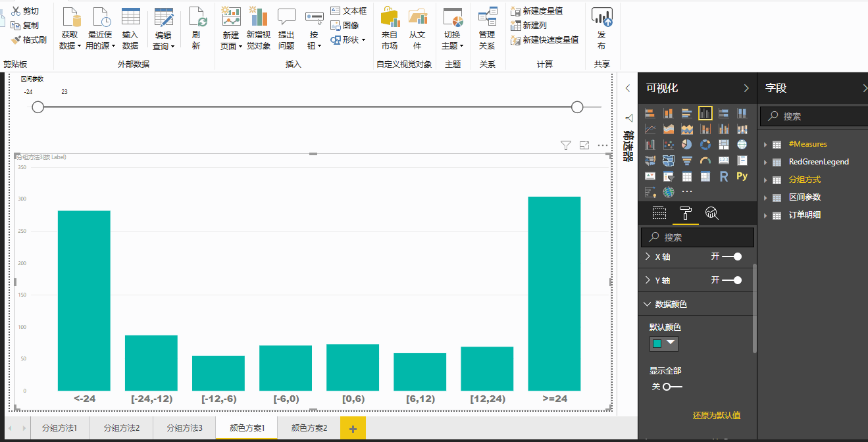The image size is (868, 442).
Task: Enter focus mode for the chart
Action: [x=584, y=145]
